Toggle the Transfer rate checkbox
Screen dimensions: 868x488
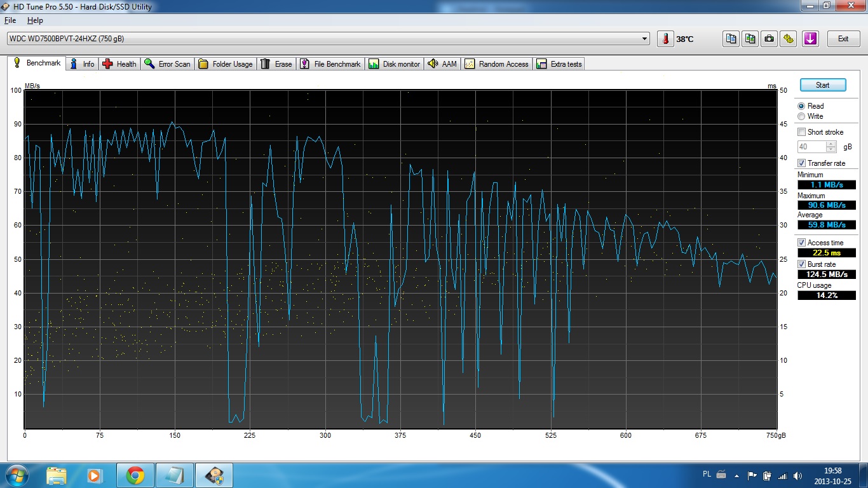pos(802,163)
